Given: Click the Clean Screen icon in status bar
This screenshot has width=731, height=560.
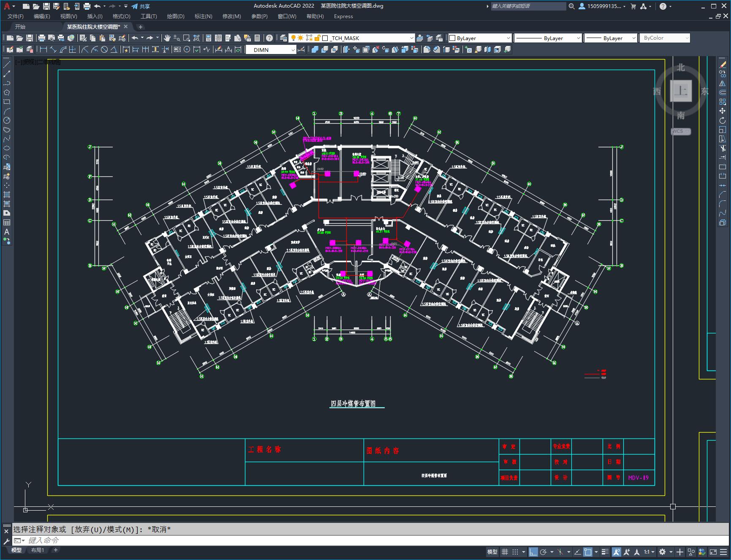Looking at the screenshot, I should pyautogui.click(x=713, y=552).
